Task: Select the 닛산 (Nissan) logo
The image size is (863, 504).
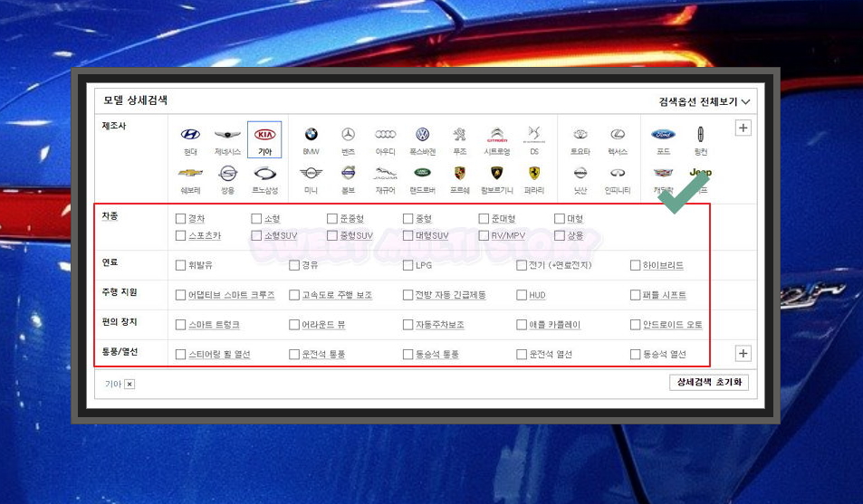Action: pos(580,174)
